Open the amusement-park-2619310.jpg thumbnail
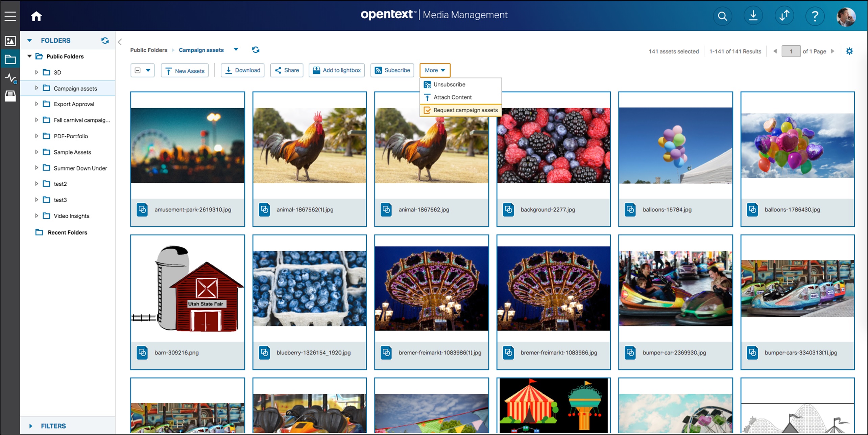The height and width of the screenshot is (435, 868). coord(188,145)
